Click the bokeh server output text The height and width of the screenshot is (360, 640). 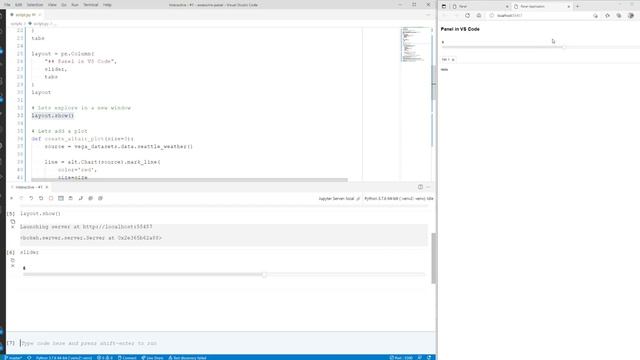(x=91, y=238)
